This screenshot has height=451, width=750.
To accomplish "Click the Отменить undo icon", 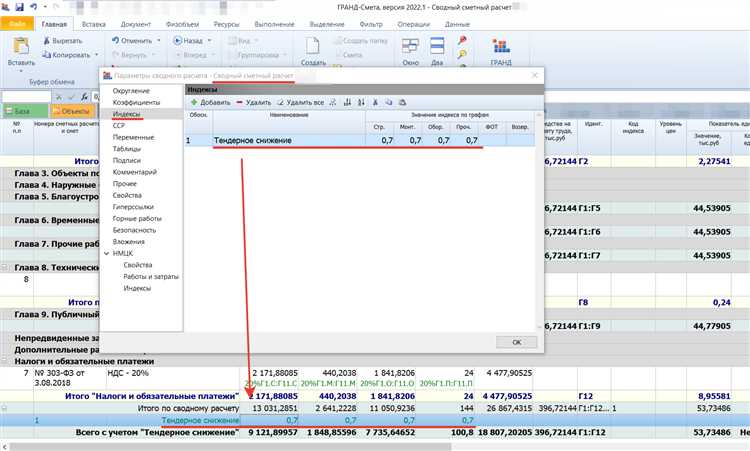I will coord(113,40).
